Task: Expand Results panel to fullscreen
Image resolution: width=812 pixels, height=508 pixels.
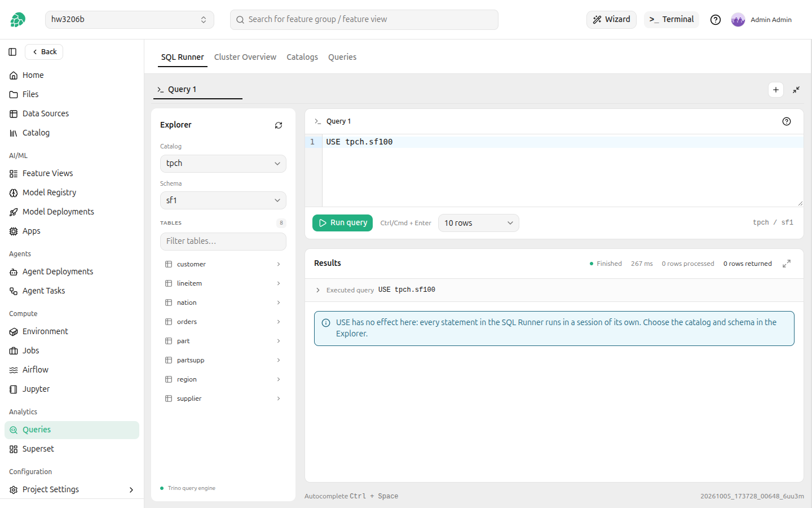Action: point(787,264)
